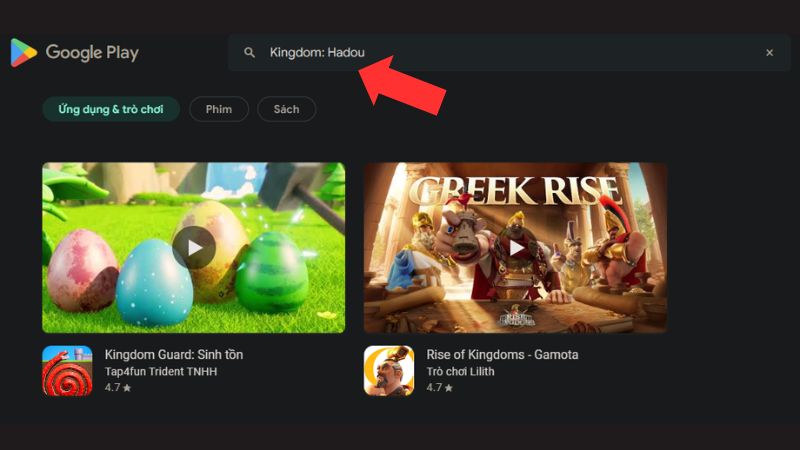Click the Rise of Kingdoms 4.7 rating star
The image size is (800, 450).
(x=448, y=388)
